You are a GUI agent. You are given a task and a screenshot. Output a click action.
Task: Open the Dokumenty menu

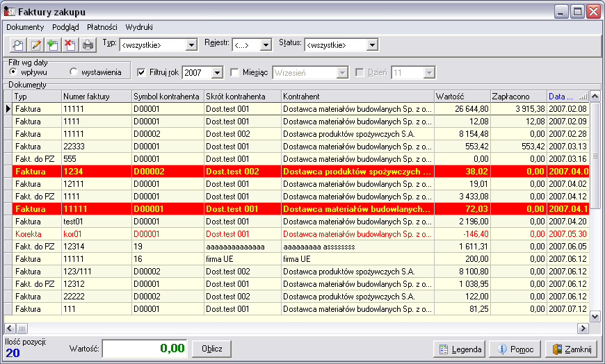point(25,27)
